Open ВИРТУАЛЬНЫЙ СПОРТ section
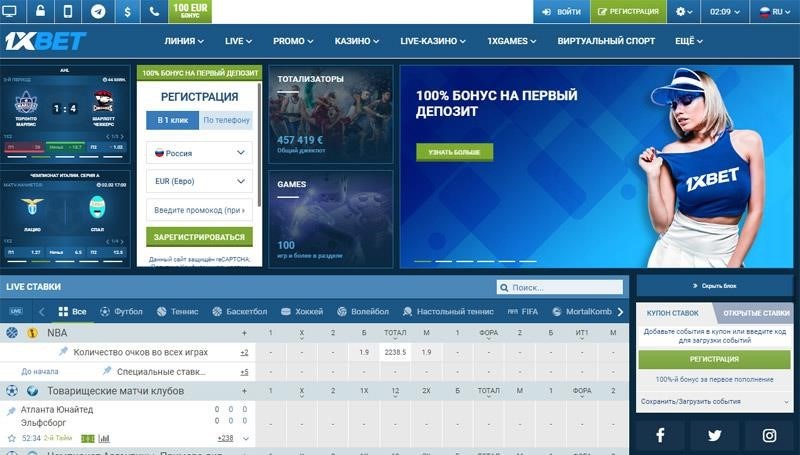 coord(606,41)
